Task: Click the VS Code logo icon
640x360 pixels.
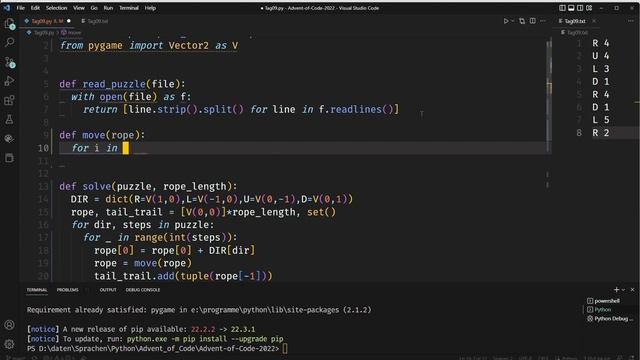Action: tap(7, 8)
